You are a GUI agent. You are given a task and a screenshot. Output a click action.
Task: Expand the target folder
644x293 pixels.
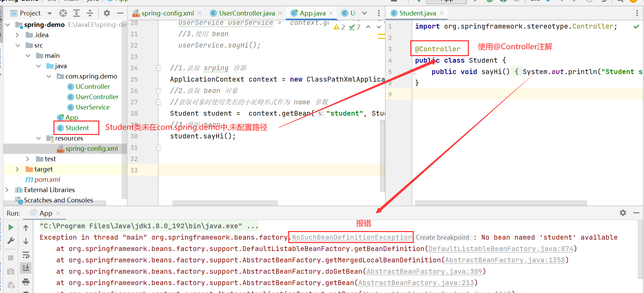coord(18,169)
